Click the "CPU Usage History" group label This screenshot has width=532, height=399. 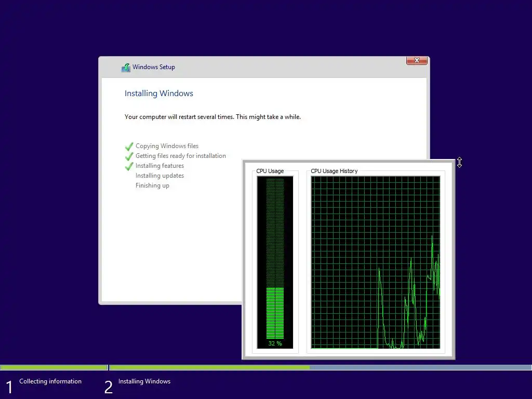coord(334,171)
